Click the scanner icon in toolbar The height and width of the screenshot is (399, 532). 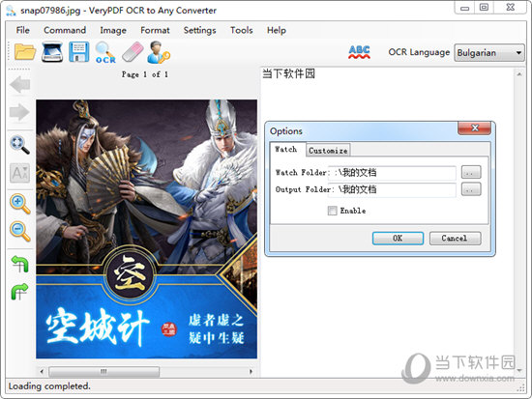pyautogui.click(x=52, y=52)
